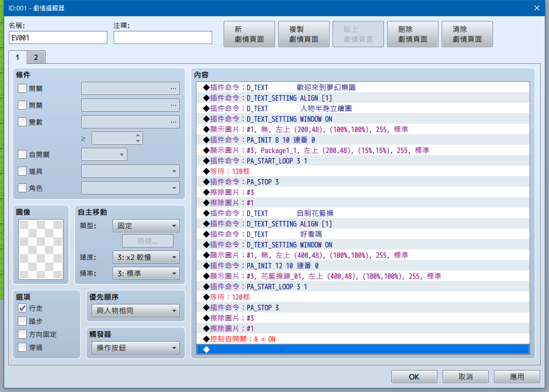
Task: Open the 變數 ellipsis selector
Action: (x=130, y=122)
